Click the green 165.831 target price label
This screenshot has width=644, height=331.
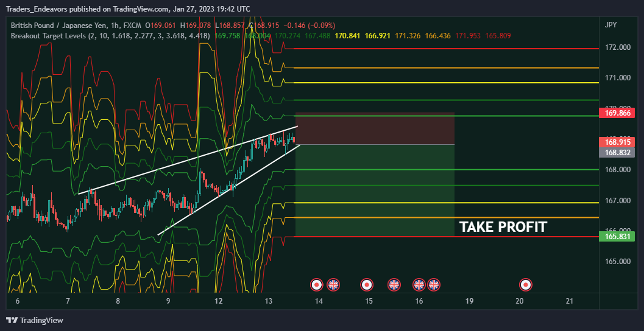[x=617, y=236]
